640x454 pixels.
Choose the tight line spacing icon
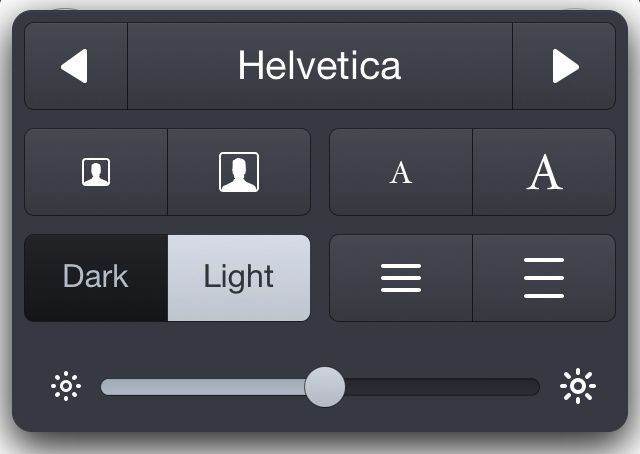pyautogui.click(x=400, y=277)
